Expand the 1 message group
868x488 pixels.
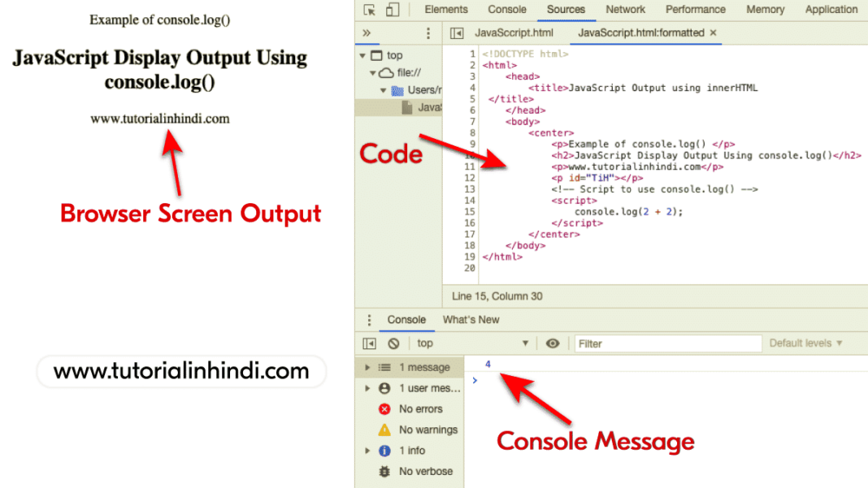point(367,368)
